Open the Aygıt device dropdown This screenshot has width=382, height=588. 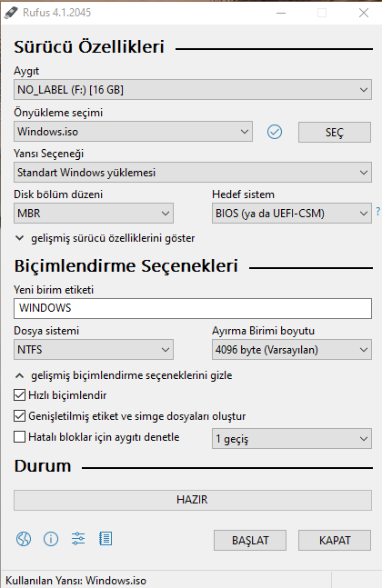tap(193, 90)
